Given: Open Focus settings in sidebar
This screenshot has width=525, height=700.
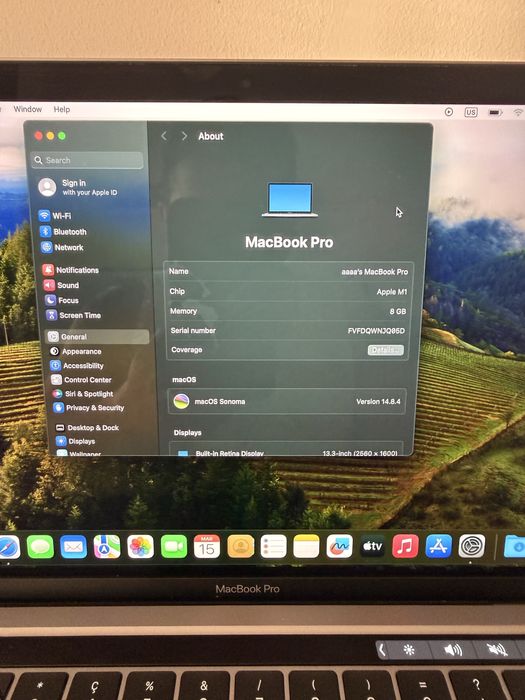Looking at the screenshot, I should pyautogui.click(x=62, y=300).
